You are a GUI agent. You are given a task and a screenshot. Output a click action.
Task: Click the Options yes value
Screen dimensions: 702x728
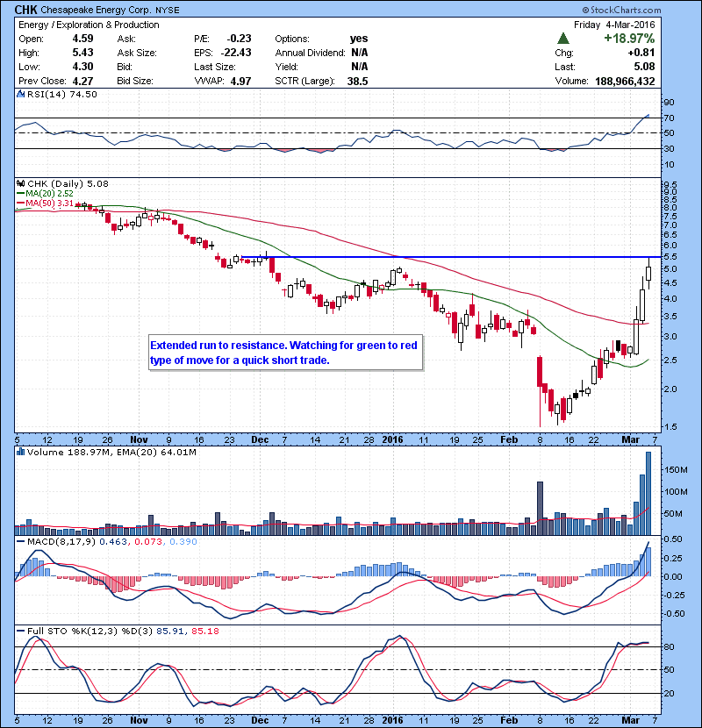(x=359, y=39)
